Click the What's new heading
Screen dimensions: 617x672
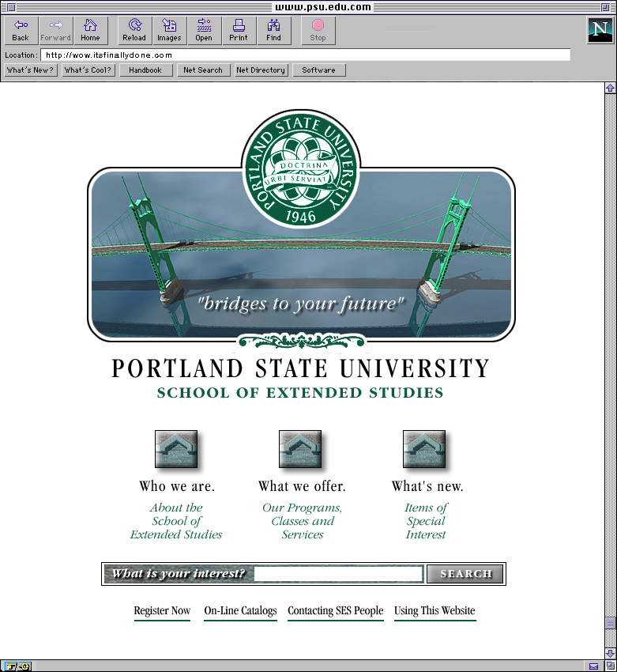(x=427, y=486)
